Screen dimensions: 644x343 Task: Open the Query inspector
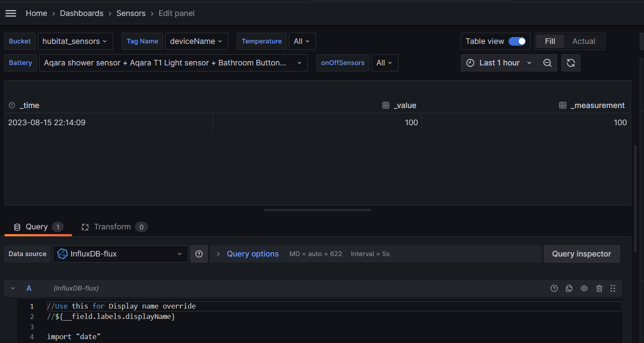click(x=582, y=254)
